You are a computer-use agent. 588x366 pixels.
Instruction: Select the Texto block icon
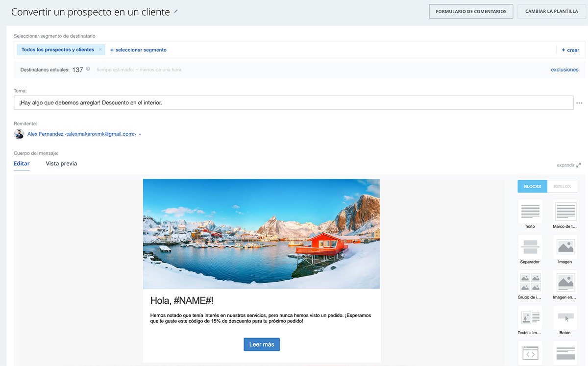(x=530, y=211)
